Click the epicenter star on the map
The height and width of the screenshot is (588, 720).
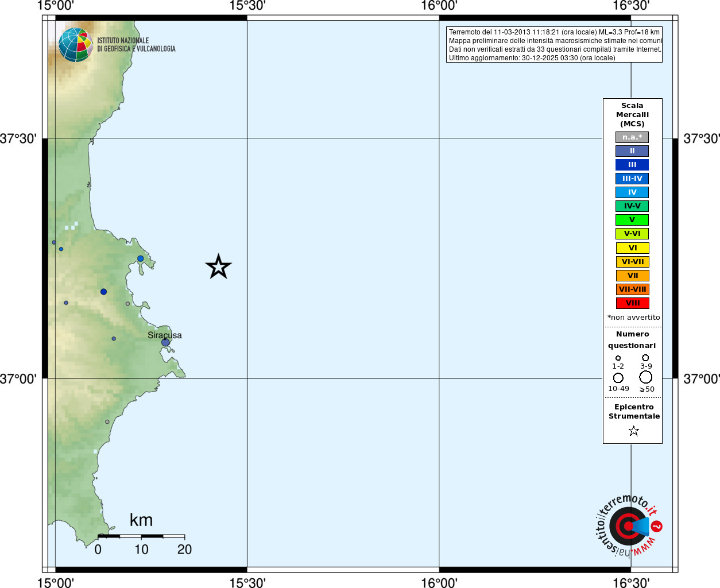pos(218,266)
